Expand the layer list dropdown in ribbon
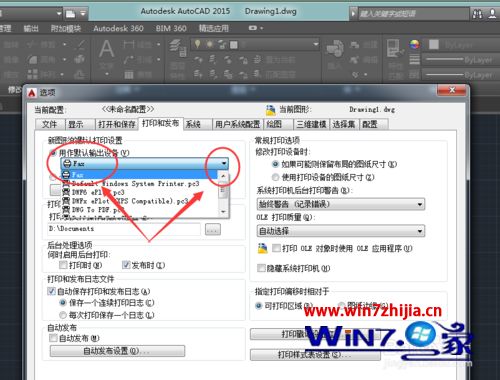 [x=315, y=44]
